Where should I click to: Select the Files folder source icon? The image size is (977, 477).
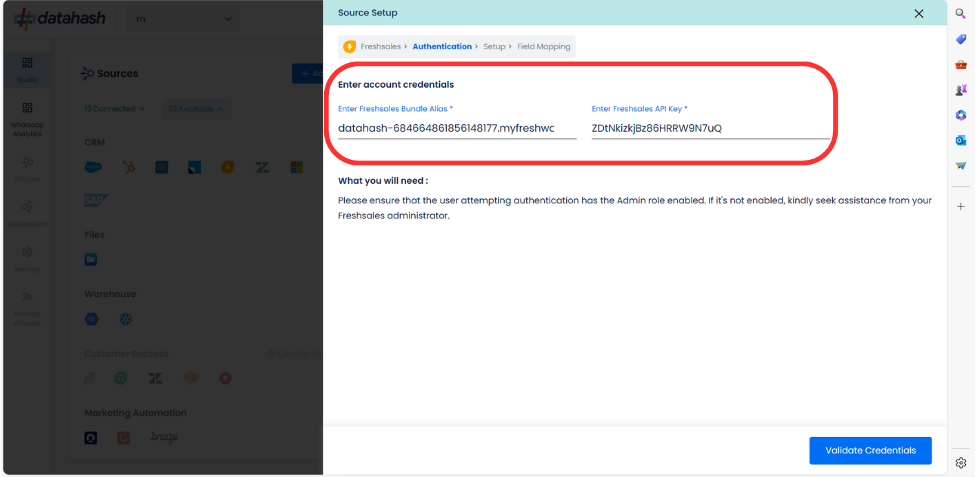click(91, 260)
